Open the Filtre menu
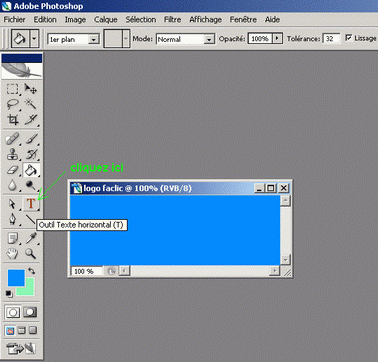This screenshot has height=362, width=378. pyautogui.click(x=172, y=20)
